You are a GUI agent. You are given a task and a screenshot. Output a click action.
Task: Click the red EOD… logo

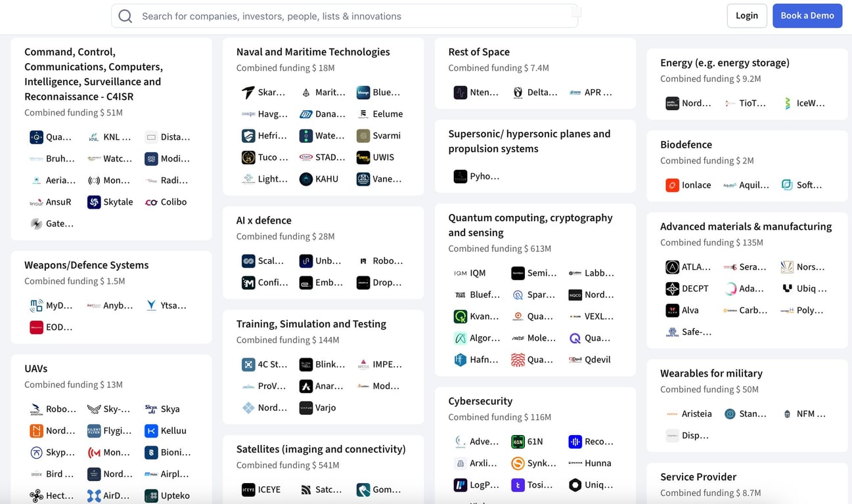[x=37, y=327]
